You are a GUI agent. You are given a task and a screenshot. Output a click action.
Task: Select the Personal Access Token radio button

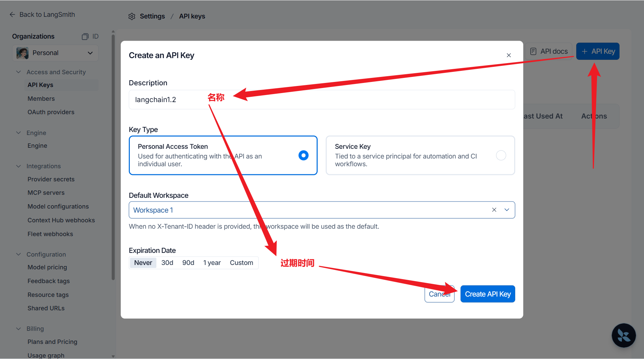pos(303,155)
